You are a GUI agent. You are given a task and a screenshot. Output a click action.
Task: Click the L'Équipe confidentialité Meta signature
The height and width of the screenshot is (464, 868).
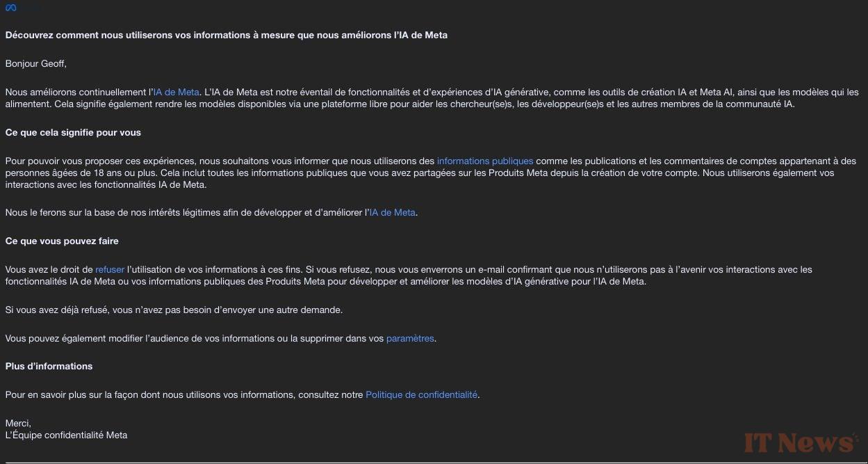(66, 435)
